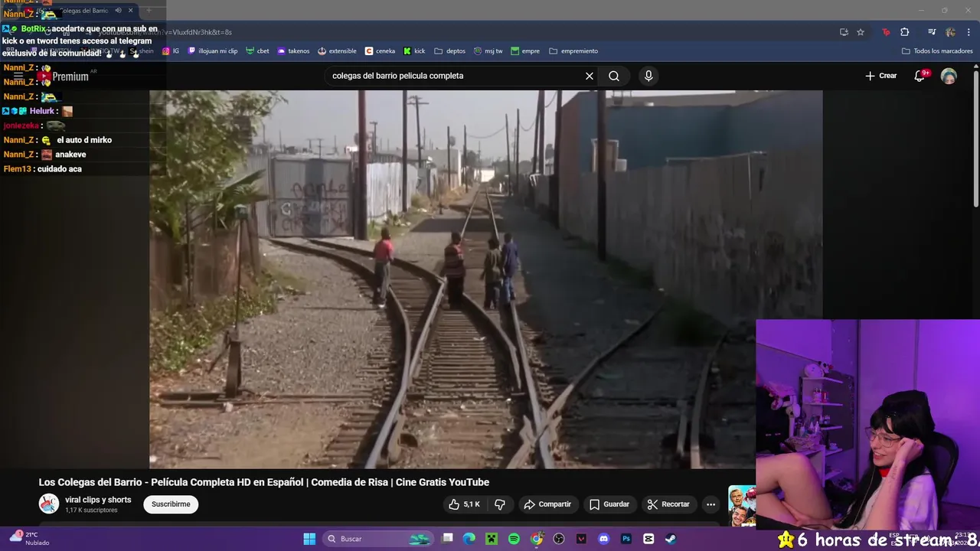The image size is (980, 551).
Task: Clear the YouTube search box text
Action: (x=589, y=76)
